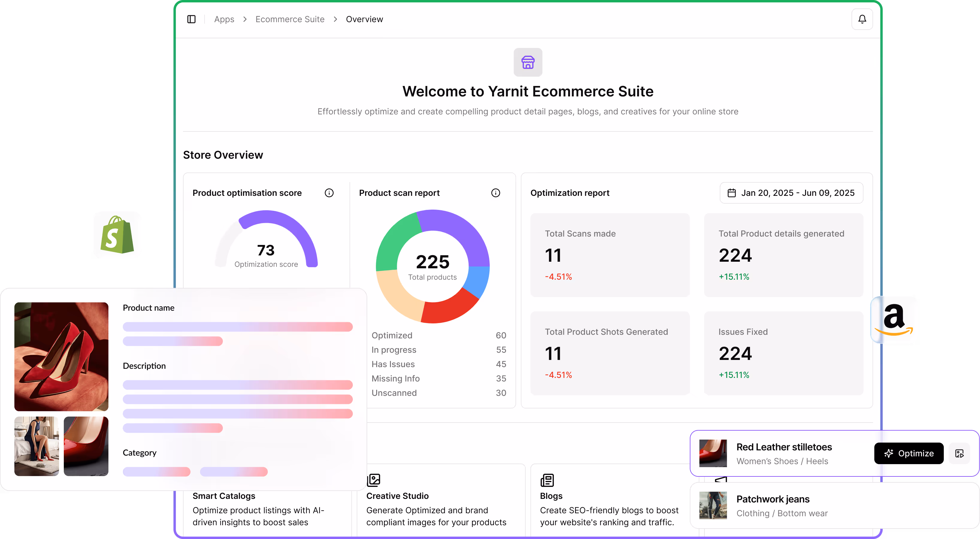
Task: Go to Apps breadcrumb
Action: [x=224, y=19]
